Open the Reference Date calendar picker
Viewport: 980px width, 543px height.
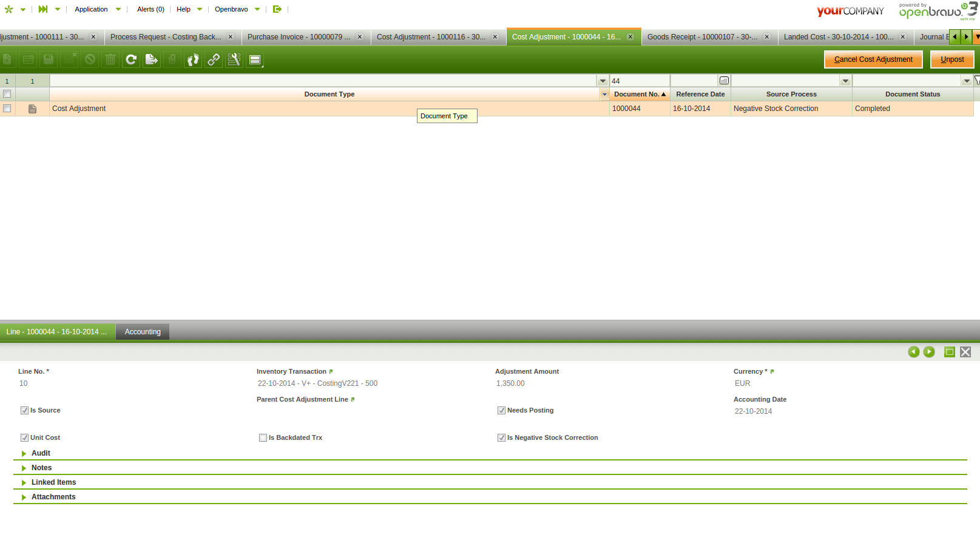(x=724, y=81)
